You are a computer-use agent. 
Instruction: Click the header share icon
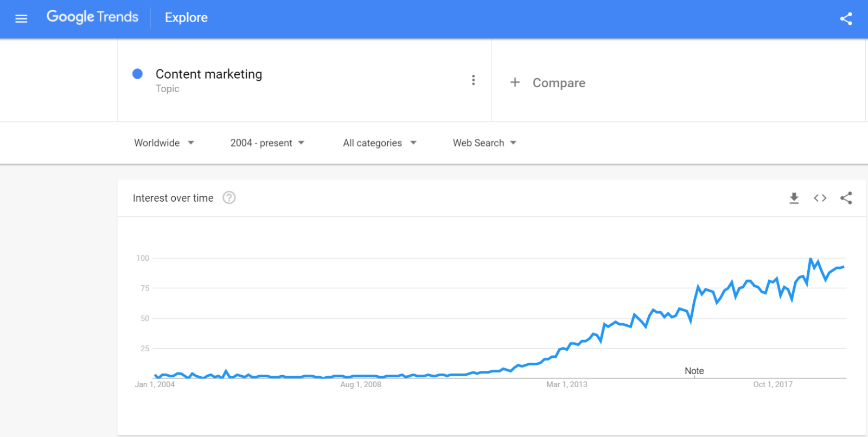tap(846, 19)
